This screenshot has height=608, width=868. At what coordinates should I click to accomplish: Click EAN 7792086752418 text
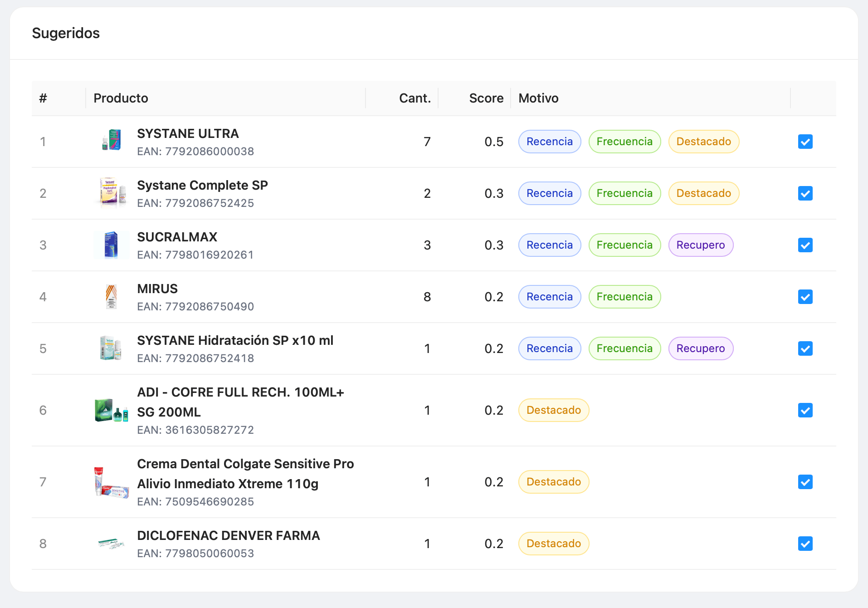coord(195,358)
